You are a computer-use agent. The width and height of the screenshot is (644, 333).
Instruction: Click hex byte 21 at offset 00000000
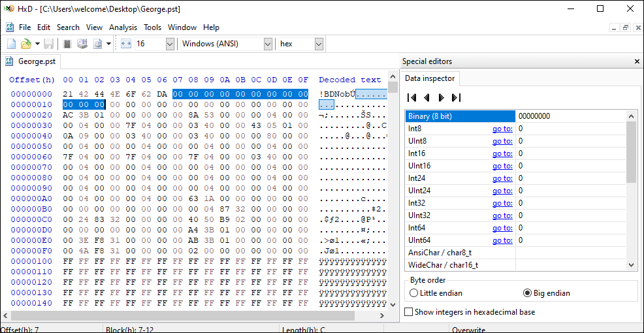(x=68, y=94)
